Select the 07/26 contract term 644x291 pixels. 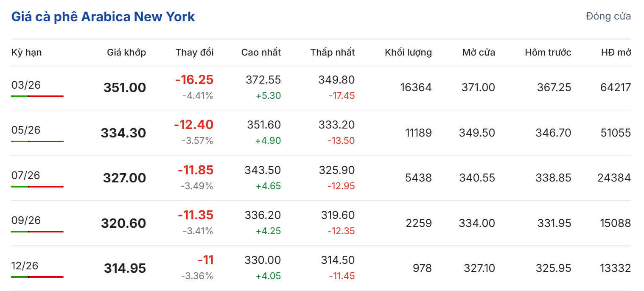click(26, 175)
